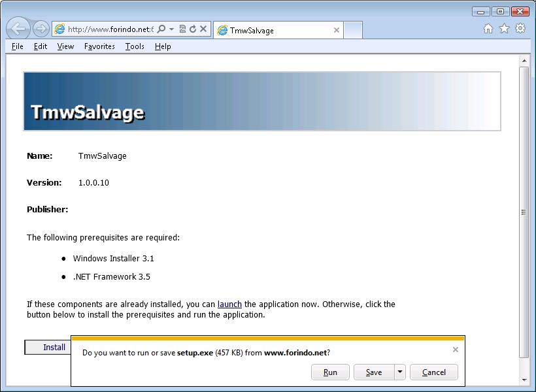Viewport: 536px width, 392px height.
Task: Toggle Compatibility View icon in address bar
Action: [183, 29]
